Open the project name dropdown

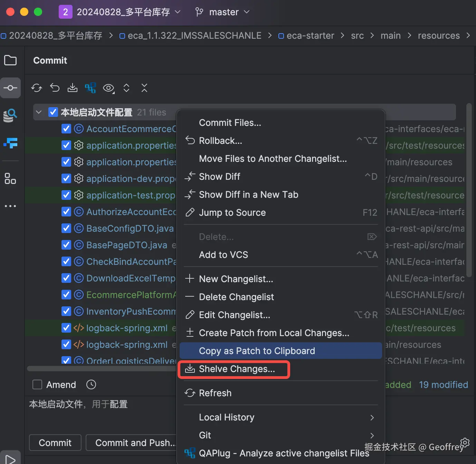[x=178, y=12]
